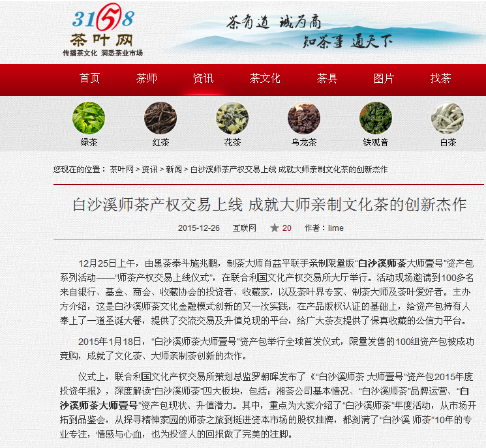Click the star favorite icon beside 20
486x448 pixels.
point(274,228)
